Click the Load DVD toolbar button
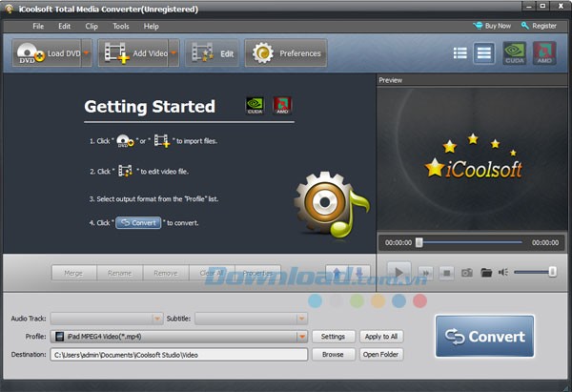The image size is (572, 392). click(47, 53)
